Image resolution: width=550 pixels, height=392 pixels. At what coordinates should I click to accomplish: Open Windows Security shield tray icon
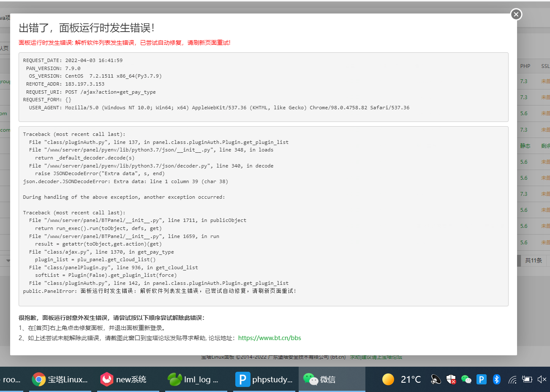coord(451,379)
